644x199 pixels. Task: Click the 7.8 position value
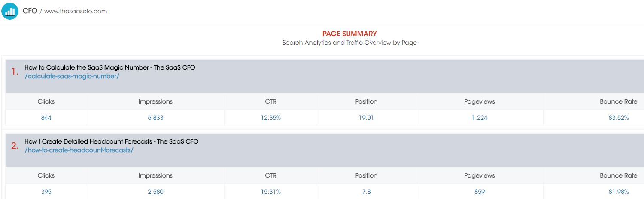[366, 192]
